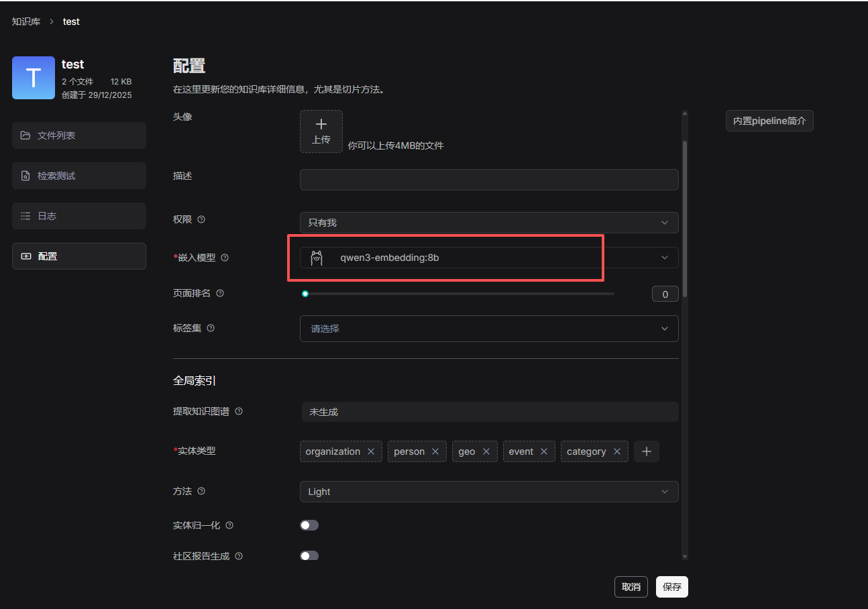868x609 pixels.
Task: Remove the person entity tag
Action: coord(435,451)
